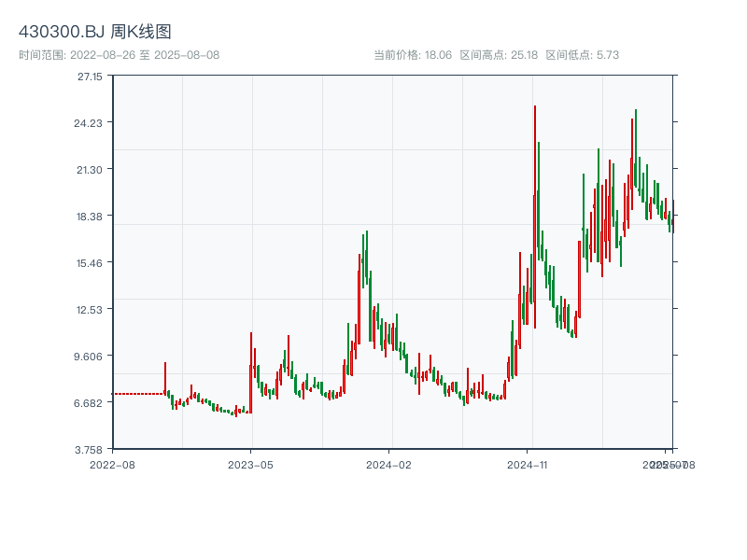Image resolution: width=747 pixels, height=560 pixels.
Task: Click the 区间低点: 5.73 label
Action: tap(582, 55)
